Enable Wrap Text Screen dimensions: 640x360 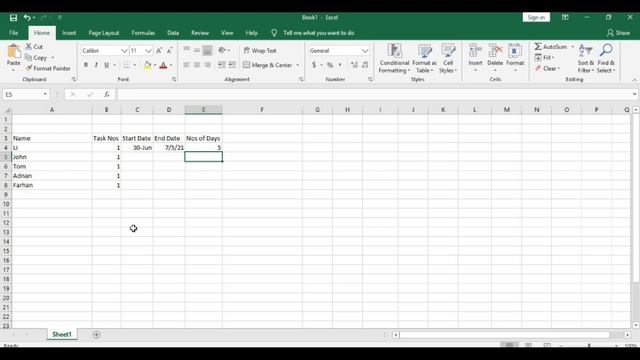[x=260, y=51]
